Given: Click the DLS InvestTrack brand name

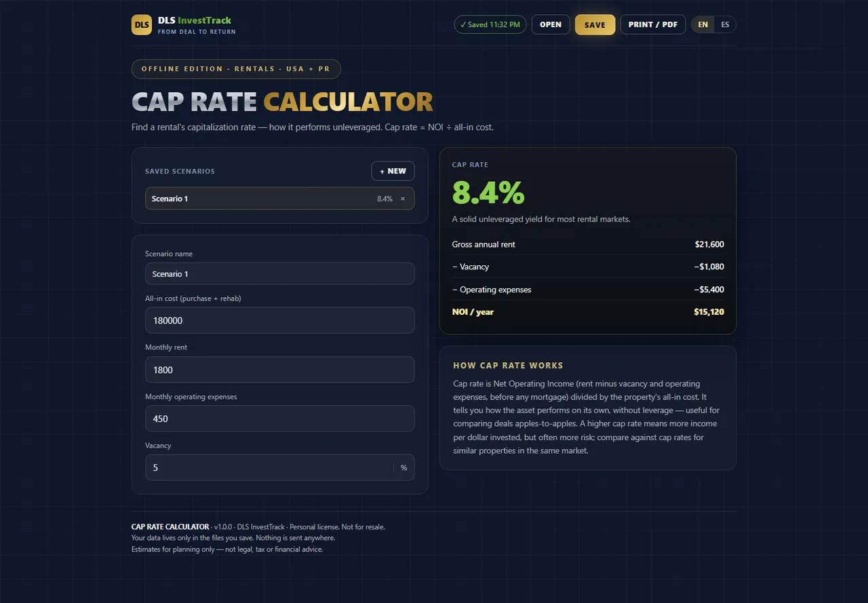Looking at the screenshot, I should 195,20.
